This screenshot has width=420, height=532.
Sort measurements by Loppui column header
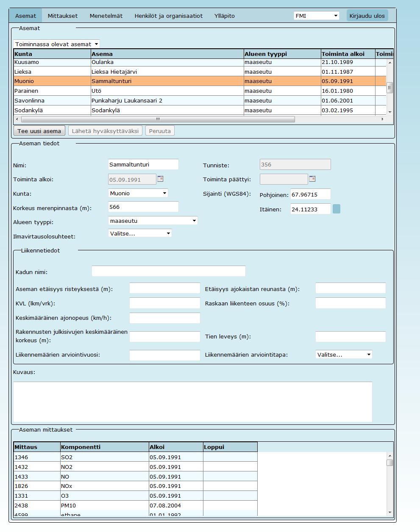point(230,447)
